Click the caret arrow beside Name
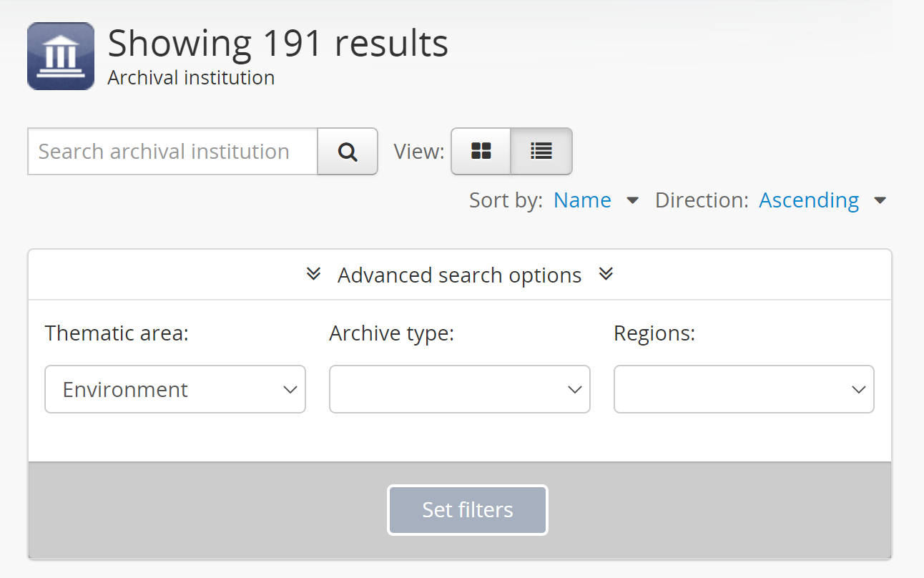Viewport: 924px width, 578px height. pos(632,200)
